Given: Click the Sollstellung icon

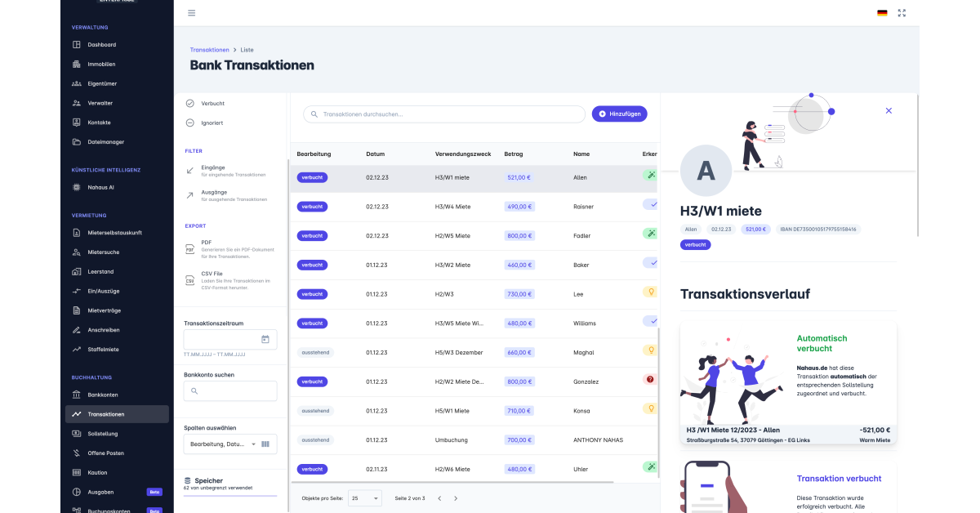Looking at the screenshot, I should pos(76,434).
